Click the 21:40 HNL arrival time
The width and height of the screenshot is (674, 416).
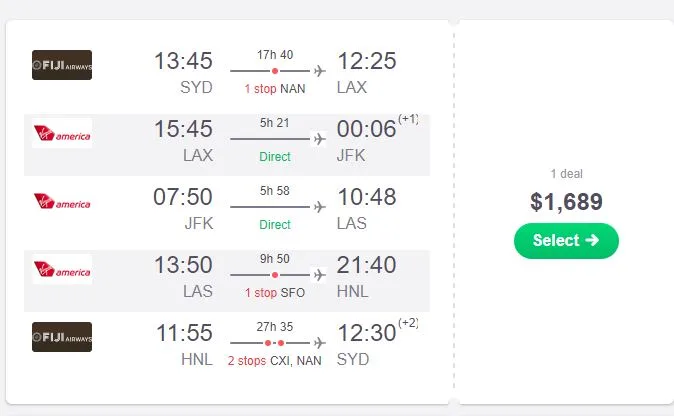367,265
